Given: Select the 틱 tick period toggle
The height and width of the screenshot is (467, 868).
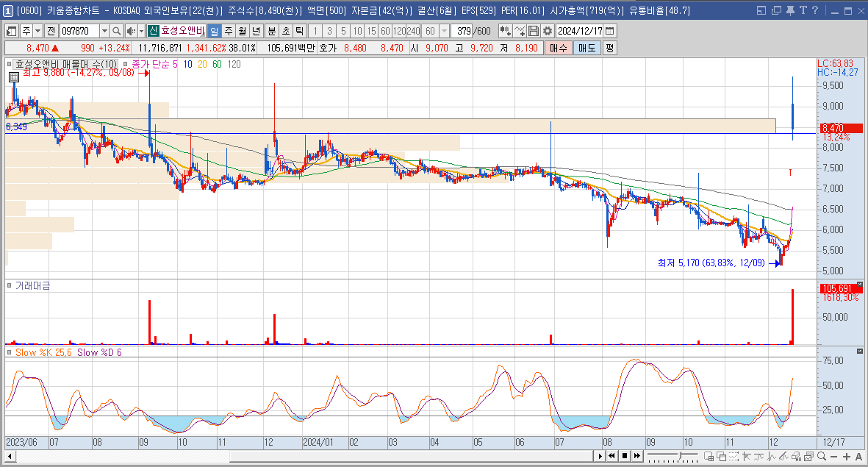Looking at the screenshot, I should [x=299, y=31].
